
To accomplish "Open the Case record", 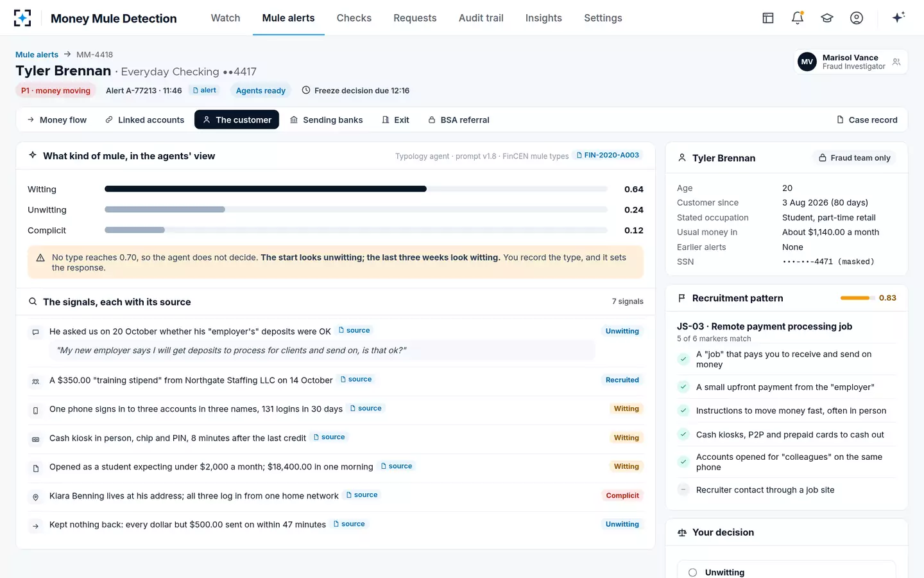I will pos(867,120).
